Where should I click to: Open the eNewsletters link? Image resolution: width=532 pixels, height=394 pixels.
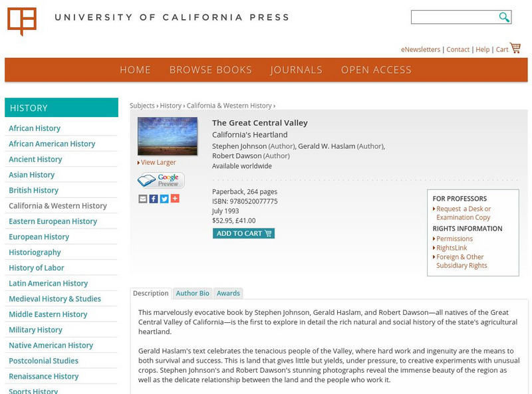420,50
